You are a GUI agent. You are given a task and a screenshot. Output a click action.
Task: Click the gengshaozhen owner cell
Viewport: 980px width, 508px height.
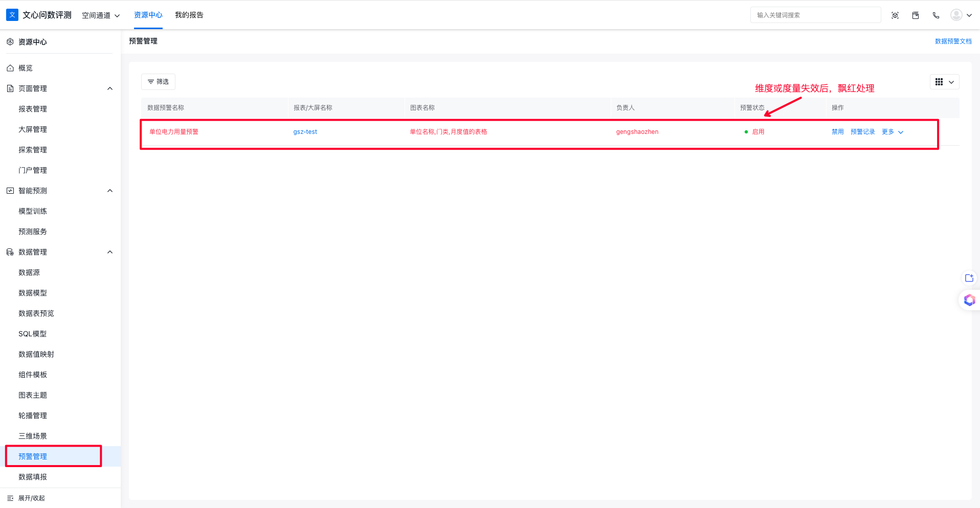pos(637,132)
